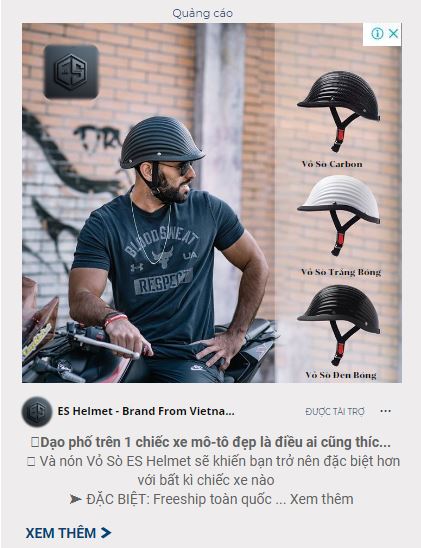The height and width of the screenshot is (548, 421).
Task: Click the ES Helmet - Brand From Vietnam name
Action: (146, 411)
